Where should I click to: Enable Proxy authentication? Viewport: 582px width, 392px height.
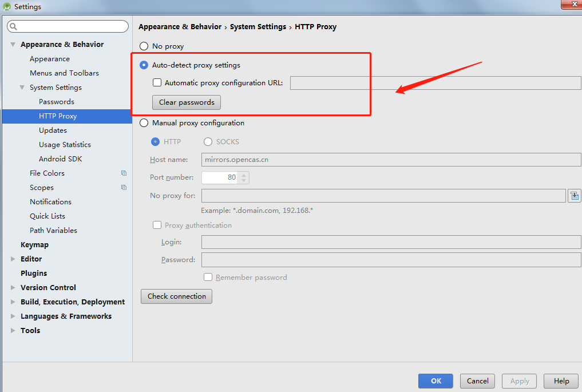pyautogui.click(x=157, y=225)
